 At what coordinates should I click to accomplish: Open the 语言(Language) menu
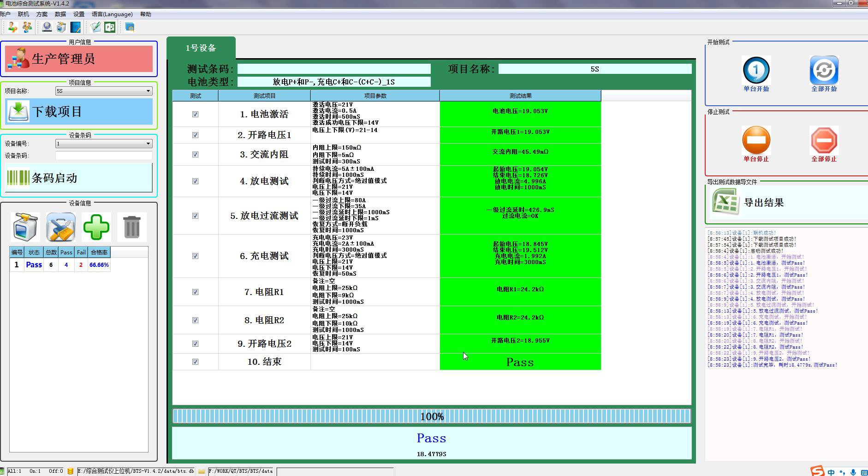[112, 14]
